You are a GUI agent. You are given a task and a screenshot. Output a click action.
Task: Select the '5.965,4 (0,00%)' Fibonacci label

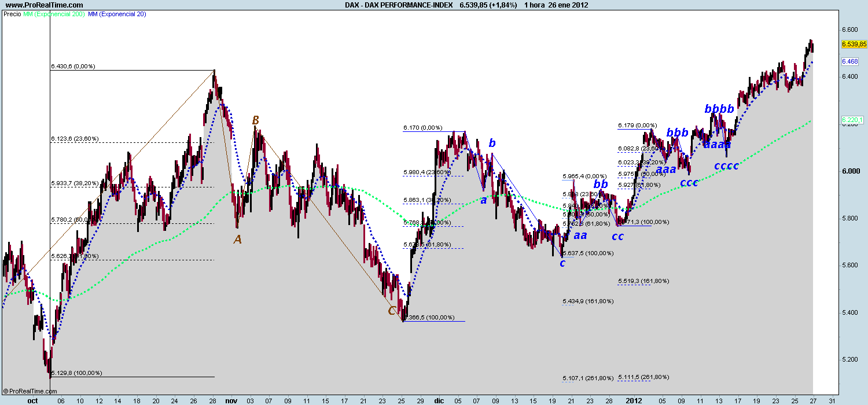[x=584, y=176]
